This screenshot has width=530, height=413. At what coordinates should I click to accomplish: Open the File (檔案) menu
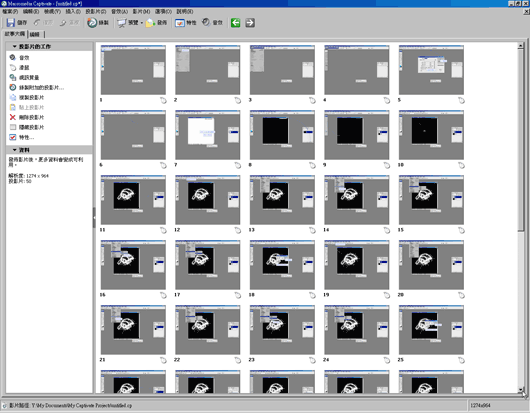tap(10, 11)
